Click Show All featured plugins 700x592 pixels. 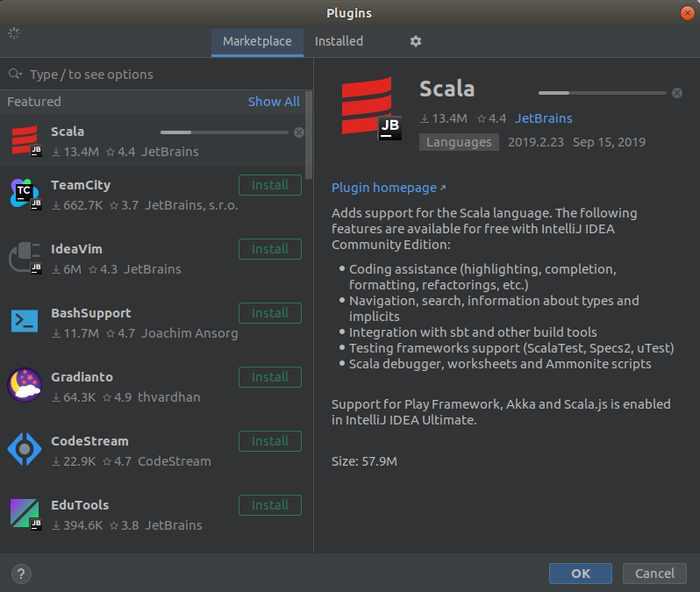click(274, 102)
